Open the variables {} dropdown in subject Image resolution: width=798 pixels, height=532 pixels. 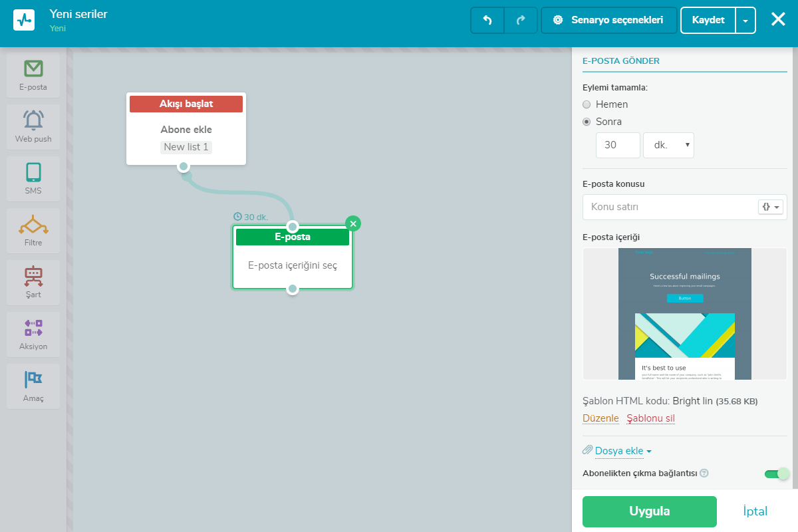pyautogui.click(x=771, y=207)
